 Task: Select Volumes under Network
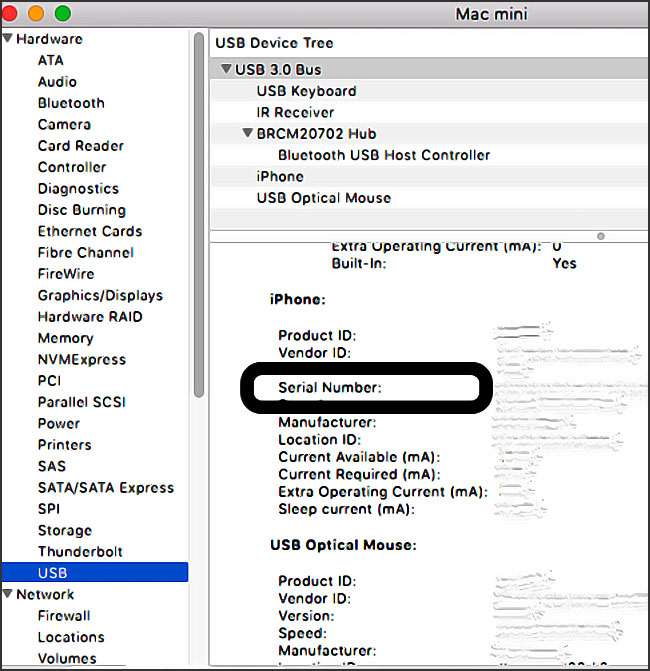point(67,658)
